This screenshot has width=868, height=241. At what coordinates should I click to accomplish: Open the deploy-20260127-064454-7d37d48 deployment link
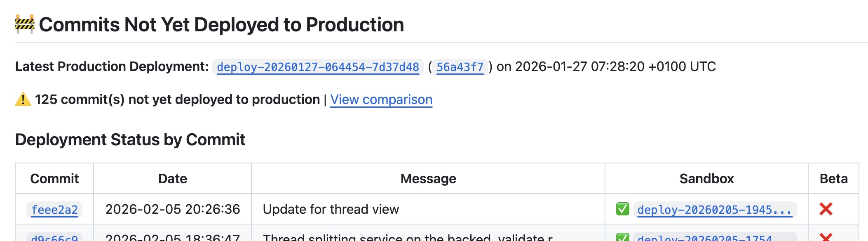[x=318, y=67]
